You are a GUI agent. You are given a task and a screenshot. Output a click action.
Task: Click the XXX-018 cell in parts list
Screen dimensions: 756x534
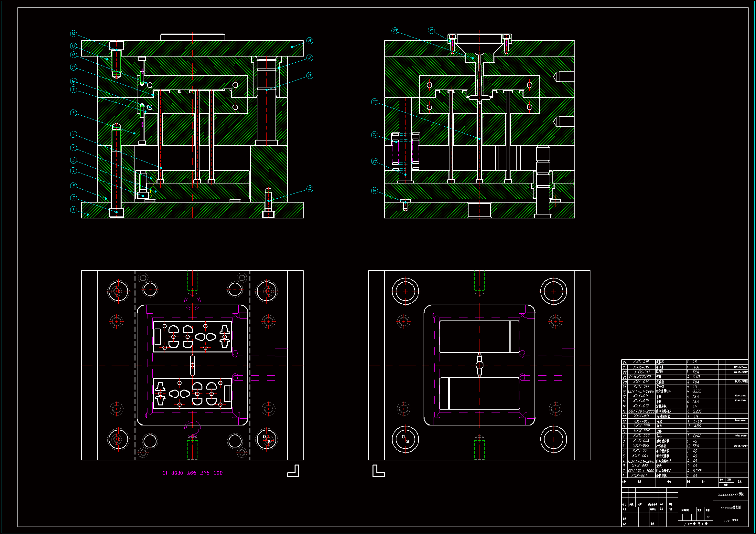pos(641,362)
